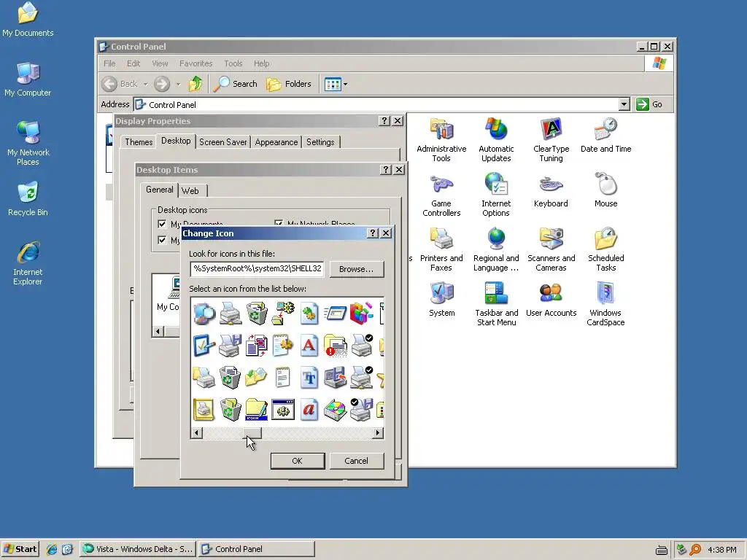The image size is (747, 560).
Task: Open Regional and Language options
Action: pyautogui.click(x=496, y=250)
